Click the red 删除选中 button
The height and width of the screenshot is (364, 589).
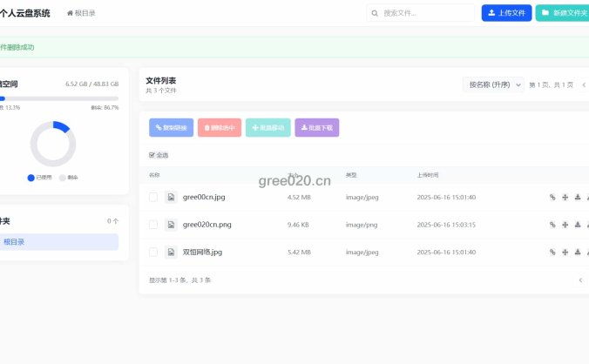pos(220,128)
